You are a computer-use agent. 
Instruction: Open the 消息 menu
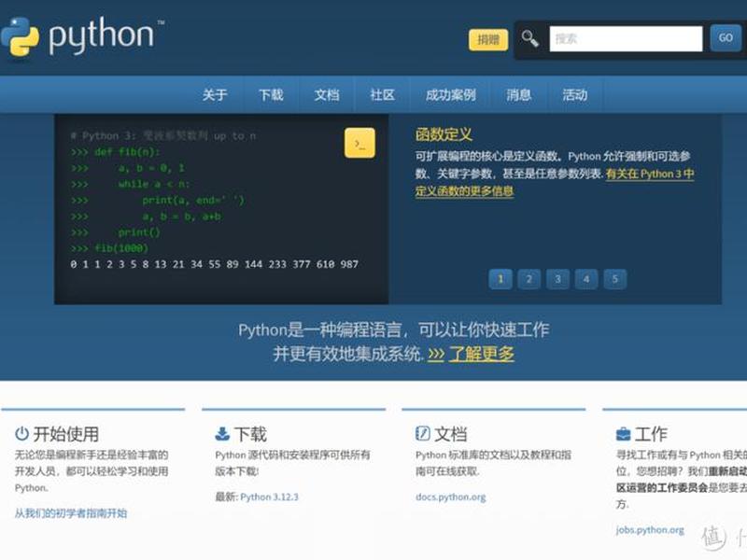coord(519,95)
